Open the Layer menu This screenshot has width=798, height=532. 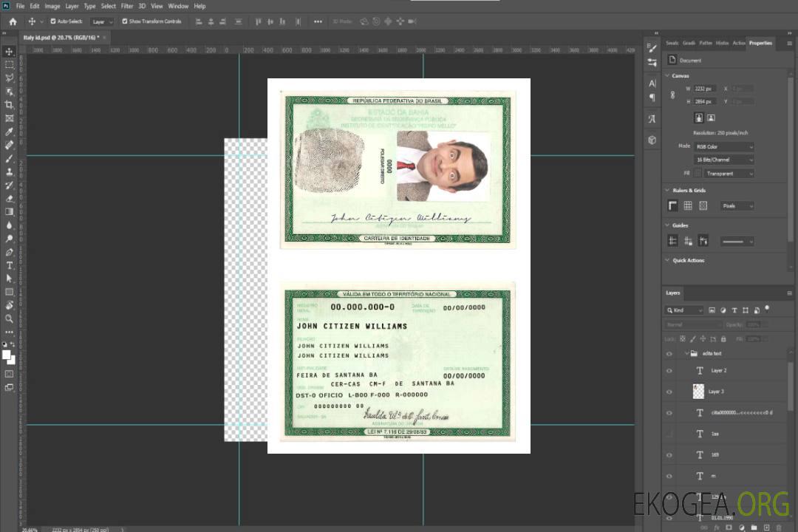tap(72, 6)
